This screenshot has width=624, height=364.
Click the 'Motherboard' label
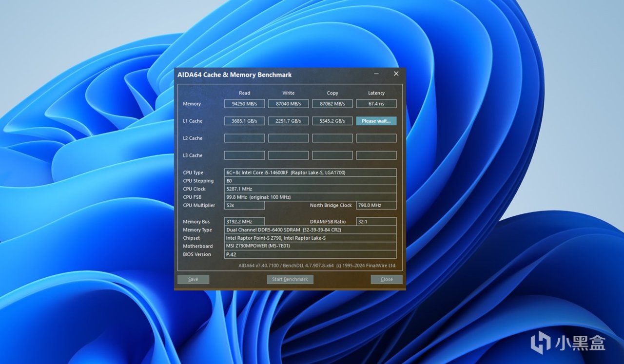coord(198,247)
